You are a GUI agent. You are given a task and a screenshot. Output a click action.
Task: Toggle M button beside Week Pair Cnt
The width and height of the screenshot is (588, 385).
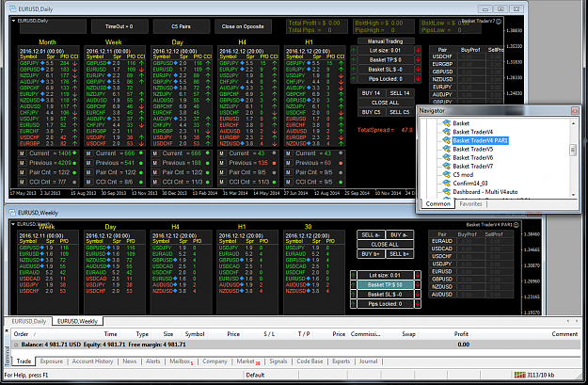point(88,172)
